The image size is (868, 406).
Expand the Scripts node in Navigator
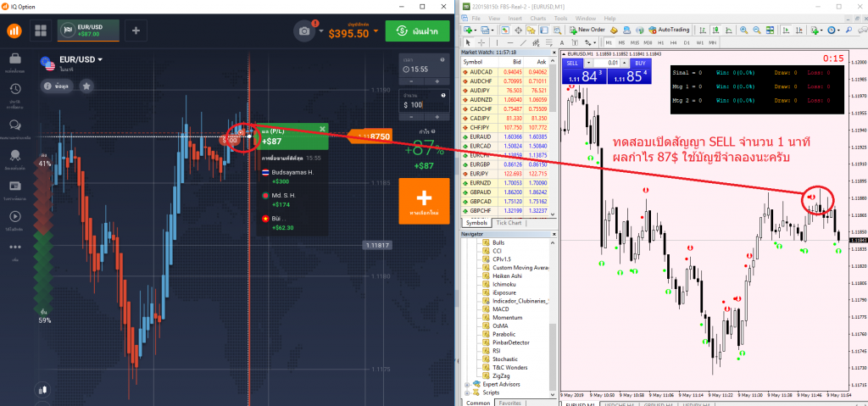(467, 392)
